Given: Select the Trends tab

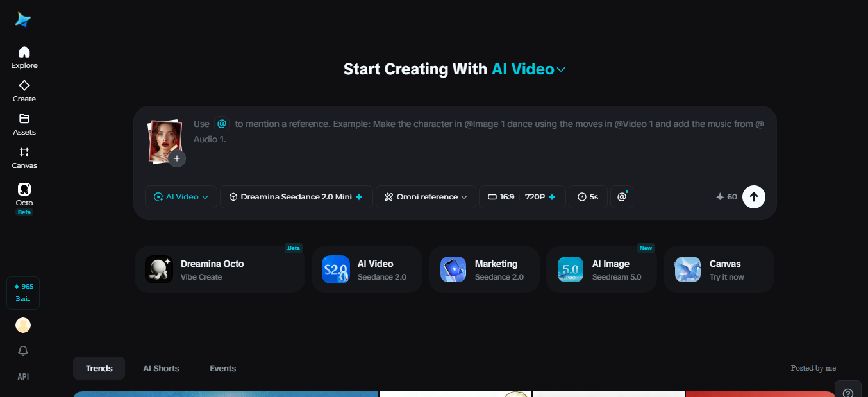Looking at the screenshot, I should click(99, 368).
